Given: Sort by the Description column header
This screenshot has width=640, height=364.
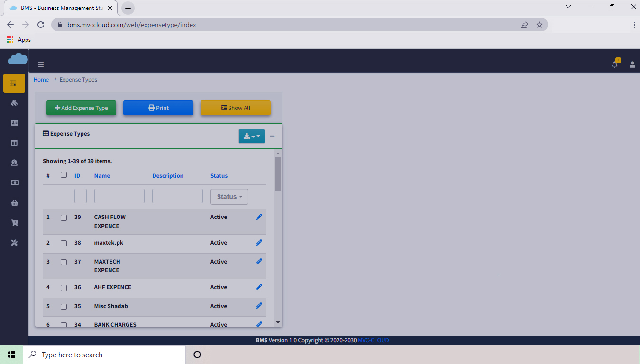Looking at the screenshot, I should [168, 176].
